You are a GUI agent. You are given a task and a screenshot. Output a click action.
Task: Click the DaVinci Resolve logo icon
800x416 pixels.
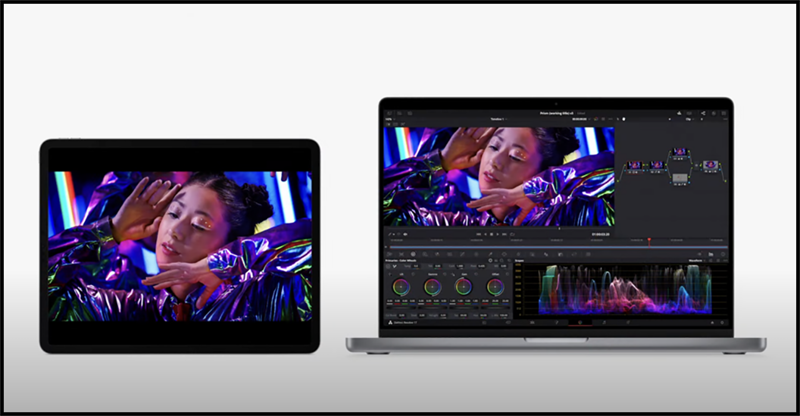click(x=388, y=323)
